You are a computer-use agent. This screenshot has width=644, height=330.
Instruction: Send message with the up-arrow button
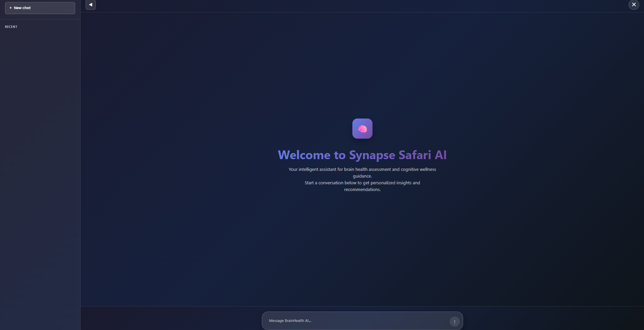coord(454,322)
